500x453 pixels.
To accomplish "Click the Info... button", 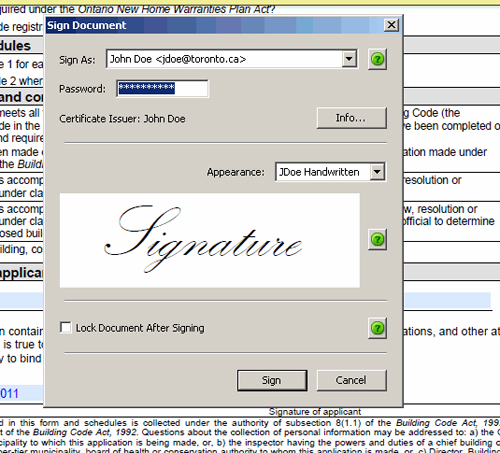I will [352, 118].
